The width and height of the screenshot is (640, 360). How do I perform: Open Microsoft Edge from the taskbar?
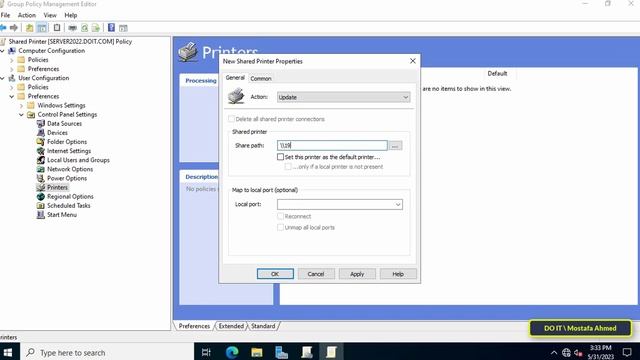[232, 352]
